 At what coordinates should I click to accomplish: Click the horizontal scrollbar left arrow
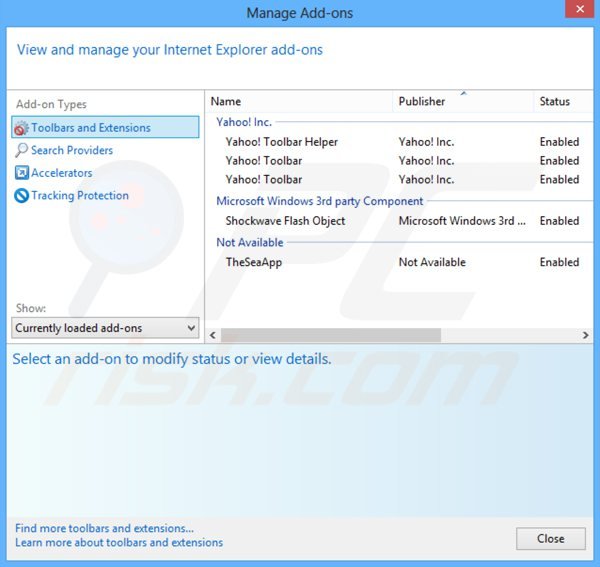[213, 336]
